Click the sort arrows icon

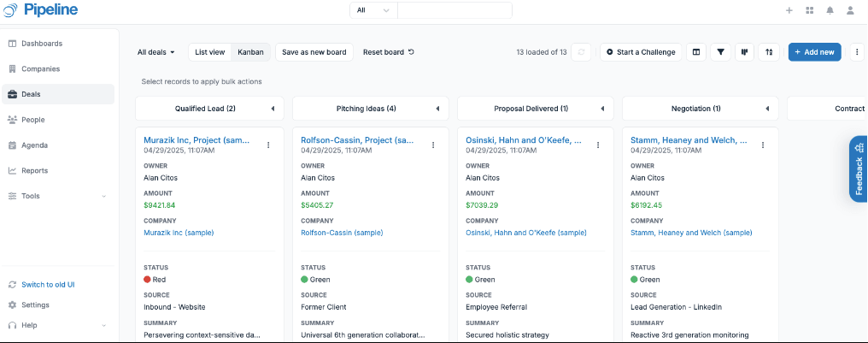pyautogui.click(x=769, y=52)
